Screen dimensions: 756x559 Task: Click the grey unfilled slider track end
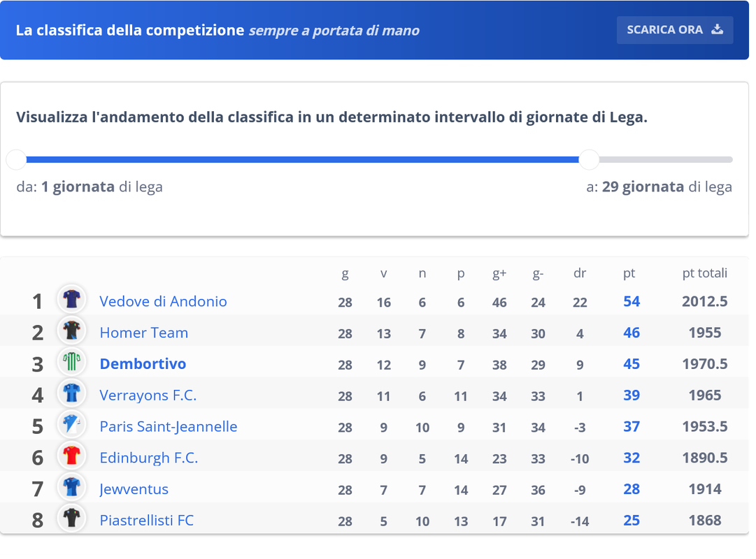pyautogui.click(x=666, y=159)
